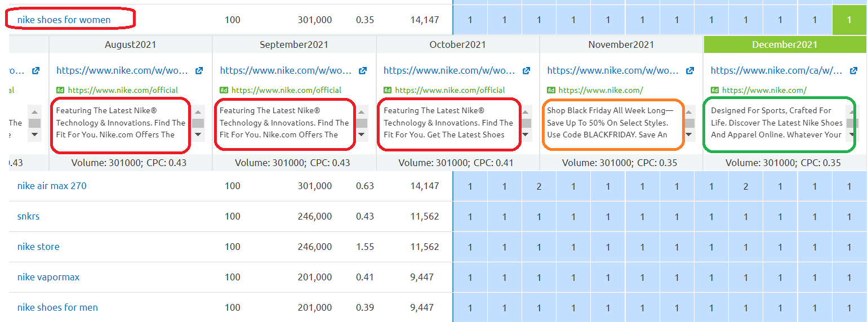Open August2021 ad URL via external-link icon

pyautogui.click(x=199, y=71)
